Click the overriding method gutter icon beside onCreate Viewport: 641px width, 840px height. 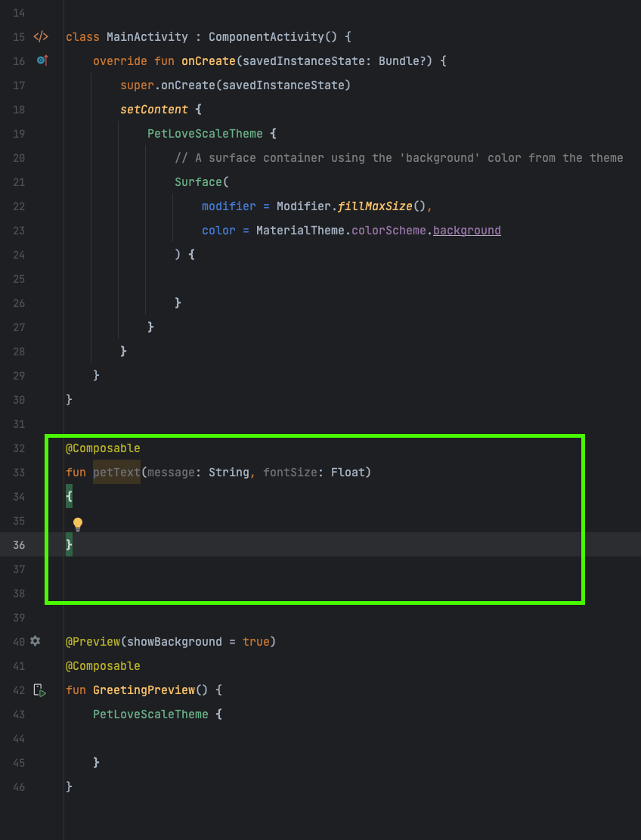[42, 60]
